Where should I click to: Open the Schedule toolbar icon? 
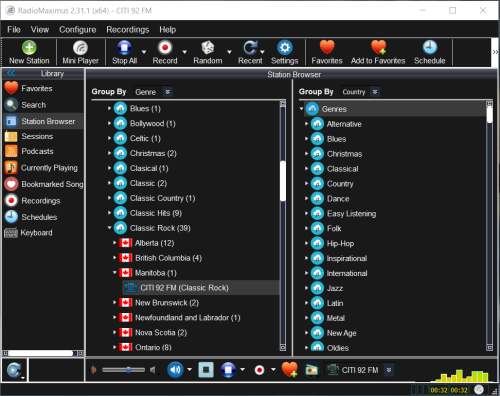pos(429,52)
